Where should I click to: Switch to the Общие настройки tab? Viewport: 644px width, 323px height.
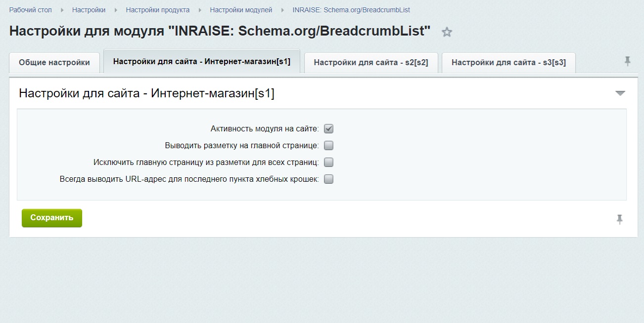54,63
